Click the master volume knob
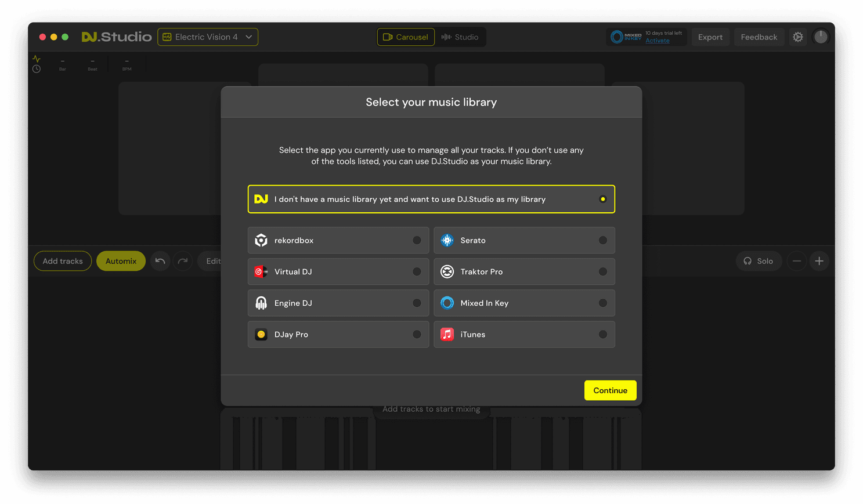The width and height of the screenshot is (863, 504). click(821, 37)
